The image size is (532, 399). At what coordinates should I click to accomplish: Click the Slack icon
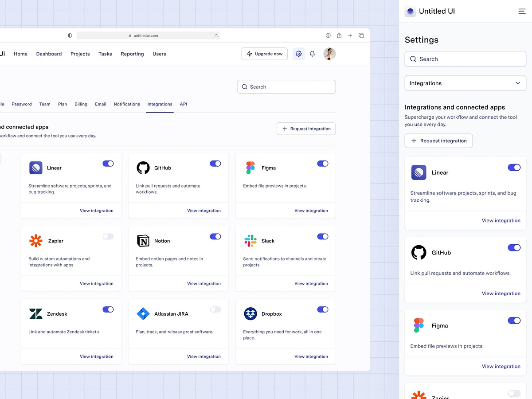point(250,241)
